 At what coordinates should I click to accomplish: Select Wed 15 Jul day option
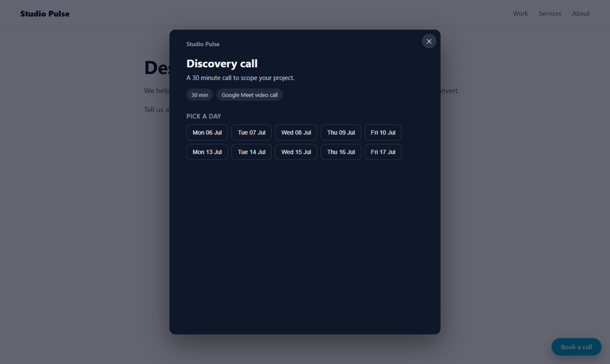tap(296, 152)
